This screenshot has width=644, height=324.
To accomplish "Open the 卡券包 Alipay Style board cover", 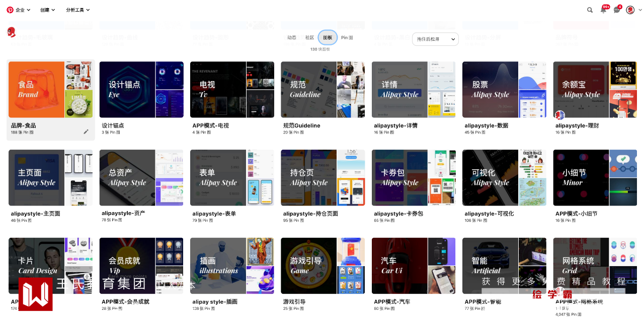I will (x=414, y=178).
